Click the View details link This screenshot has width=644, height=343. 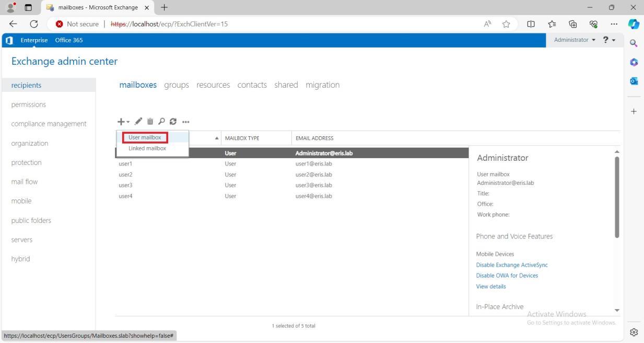[490, 287]
